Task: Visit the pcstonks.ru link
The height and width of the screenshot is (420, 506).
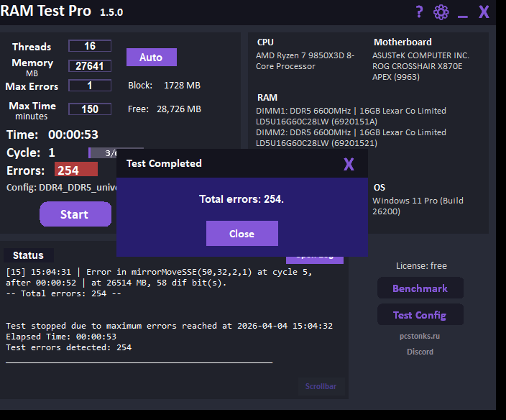Action: click(420, 336)
